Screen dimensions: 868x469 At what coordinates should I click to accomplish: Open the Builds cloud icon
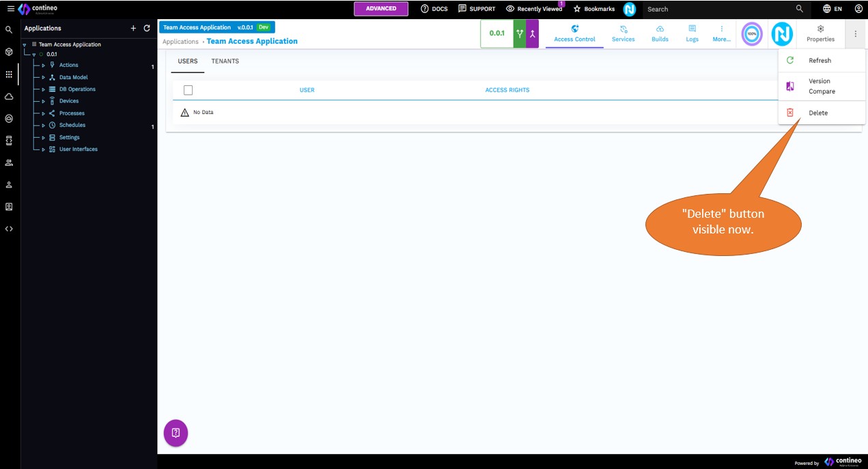[x=660, y=33]
